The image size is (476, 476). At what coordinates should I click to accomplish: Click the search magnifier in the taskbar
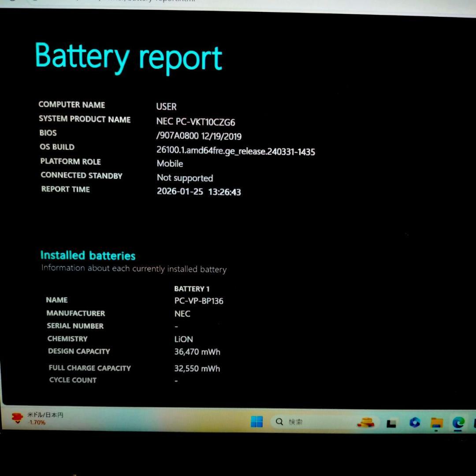pos(279,422)
